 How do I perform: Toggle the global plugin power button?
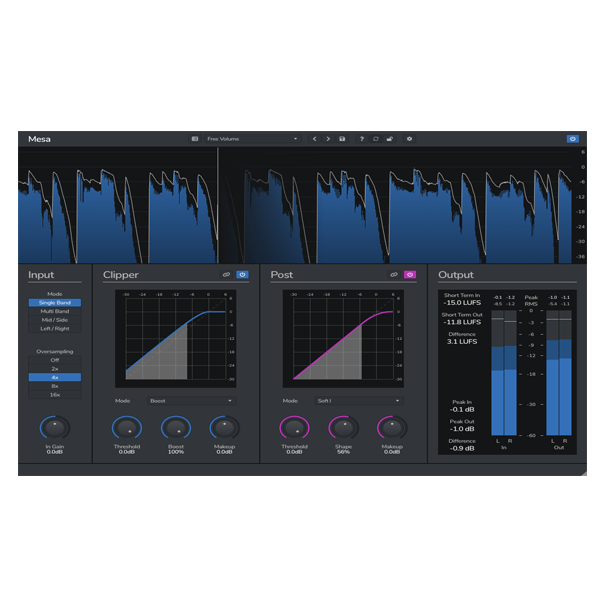coord(573,139)
